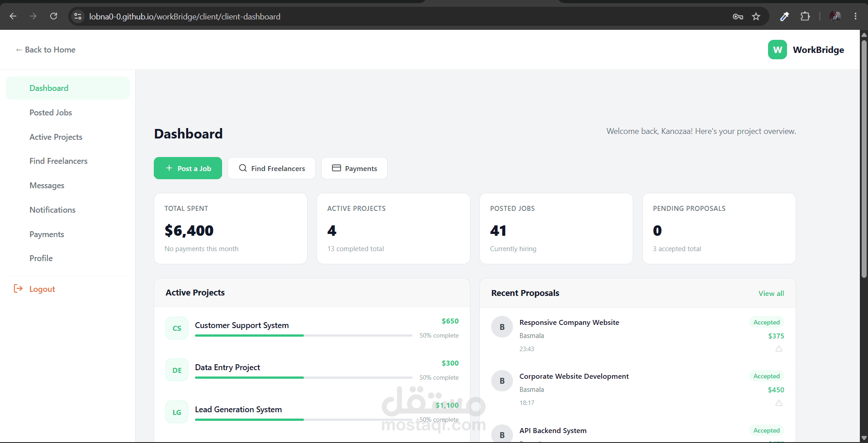Screen dimensions: 868x443
Task: Open the Customer Support System project title
Action: pyautogui.click(x=242, y=325)
